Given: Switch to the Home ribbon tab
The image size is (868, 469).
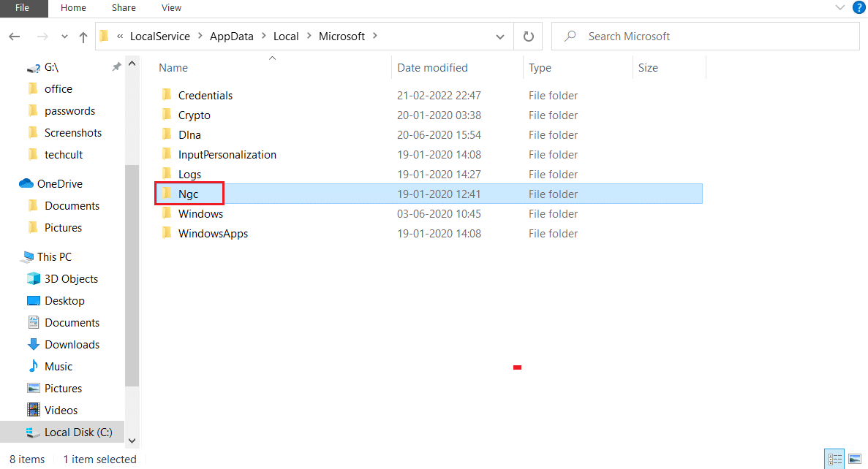Looking at the screenshot, I should [73, 8].
